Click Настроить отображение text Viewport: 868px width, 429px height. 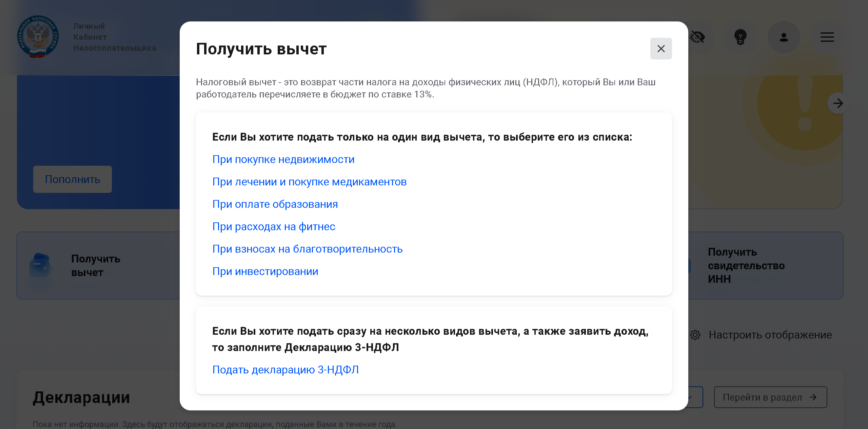click(x=770, y=335)
